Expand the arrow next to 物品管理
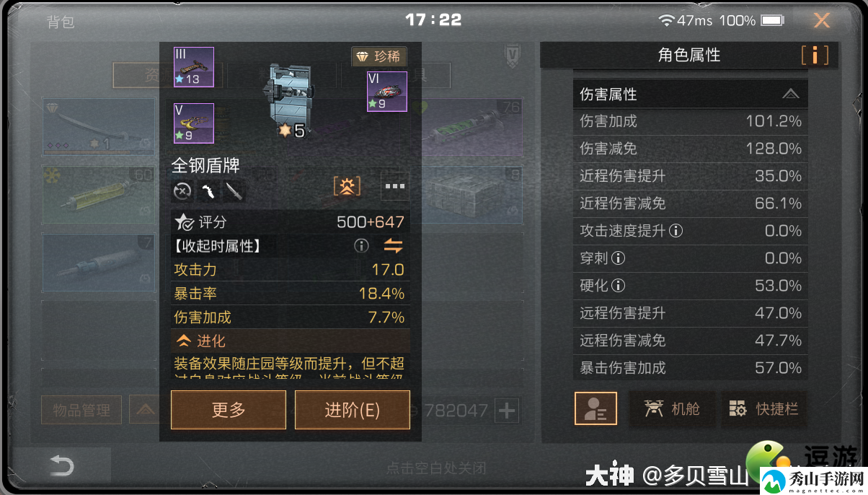 [145, 410]
